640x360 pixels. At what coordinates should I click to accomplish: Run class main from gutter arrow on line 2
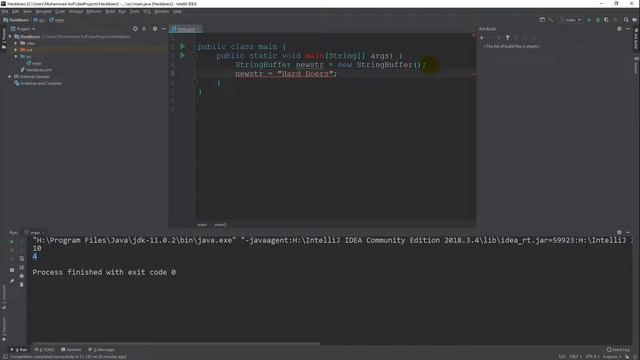tap(183, 47)
